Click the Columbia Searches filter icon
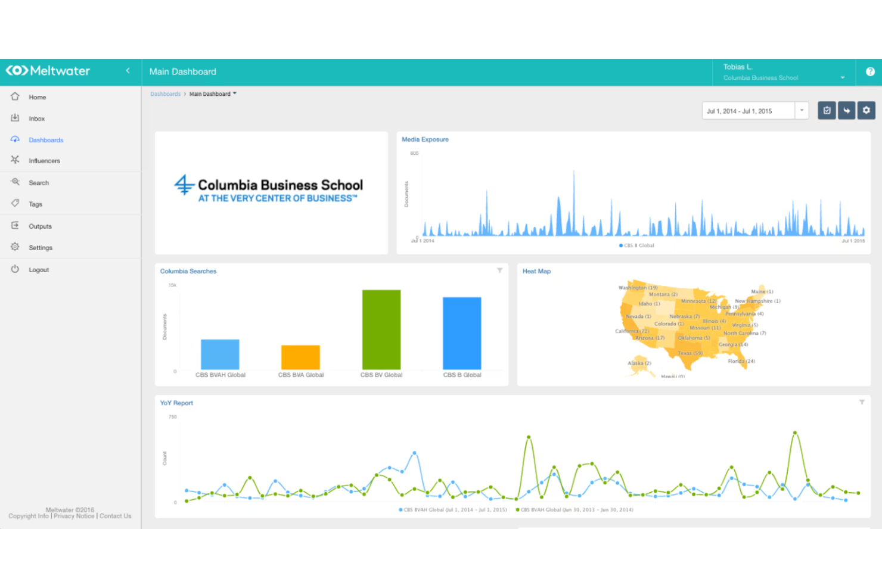 pyautogui.click(x=499, y=270)
